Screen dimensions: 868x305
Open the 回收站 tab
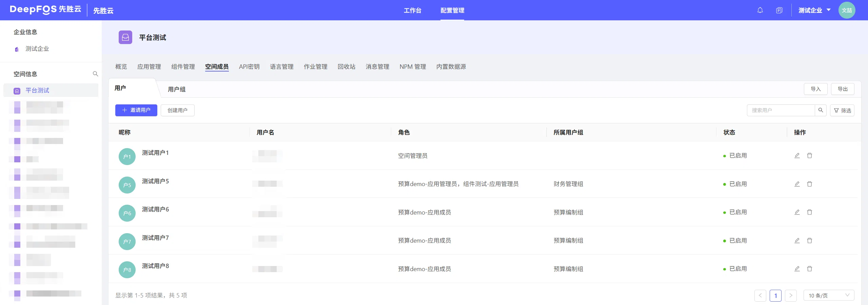coord(347,67)
